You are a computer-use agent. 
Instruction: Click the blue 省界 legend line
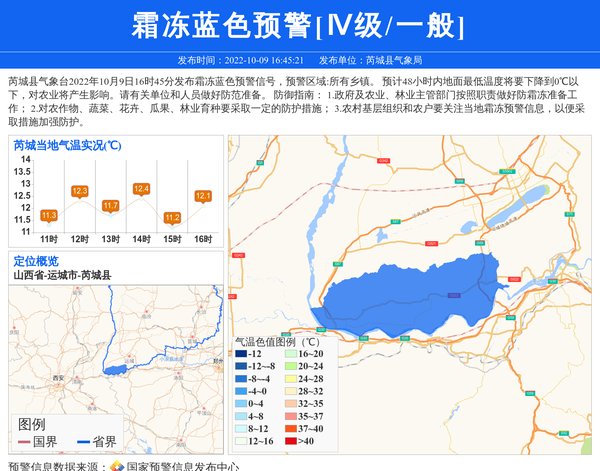82,441
